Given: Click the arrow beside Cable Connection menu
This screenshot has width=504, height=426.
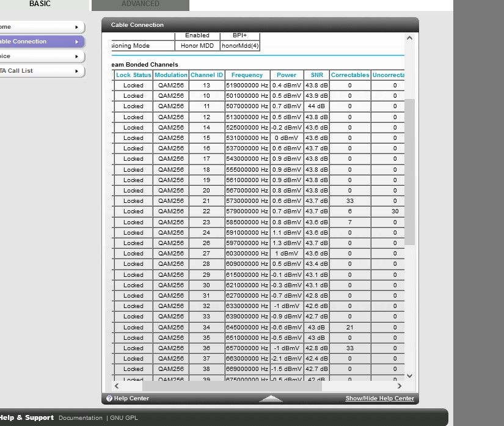Looking at the screenshot, I should pos(76,42).
